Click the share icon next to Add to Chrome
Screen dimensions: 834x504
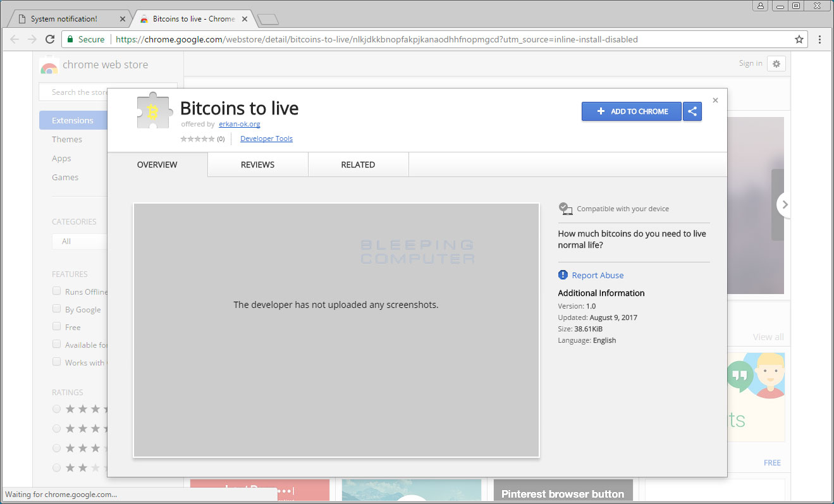click(x=692, y=111)
